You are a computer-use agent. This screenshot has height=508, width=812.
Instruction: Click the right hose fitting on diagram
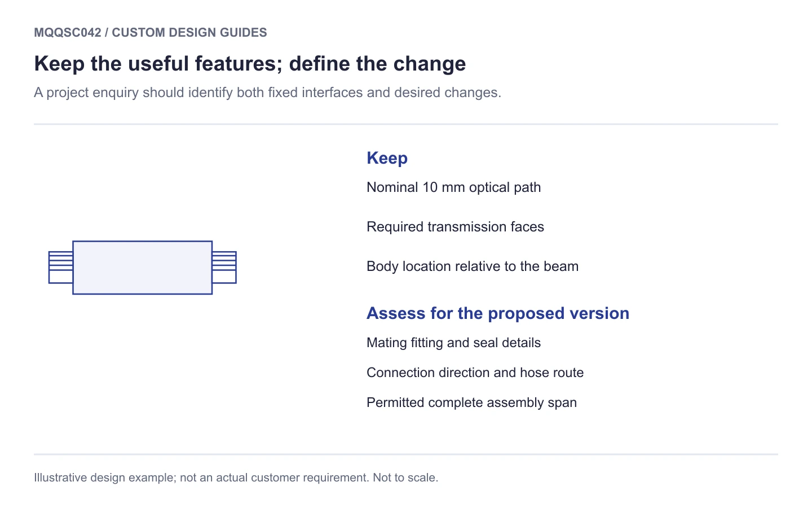point(224,268)
